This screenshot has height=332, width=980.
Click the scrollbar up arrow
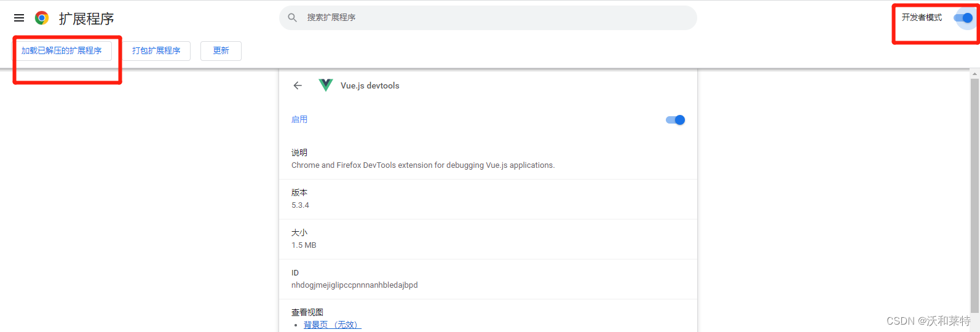pyautogui.click(x=974, y=73)
